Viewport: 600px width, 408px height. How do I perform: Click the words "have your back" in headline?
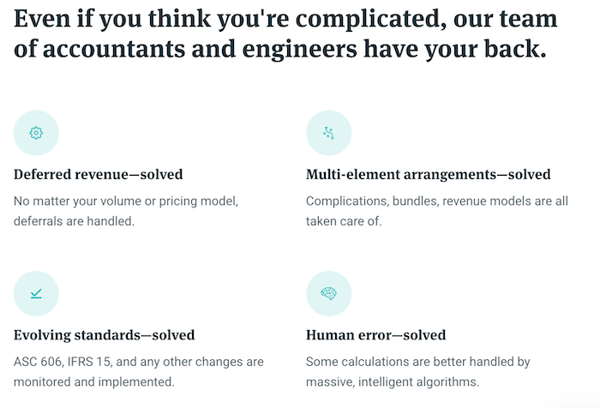454,50
